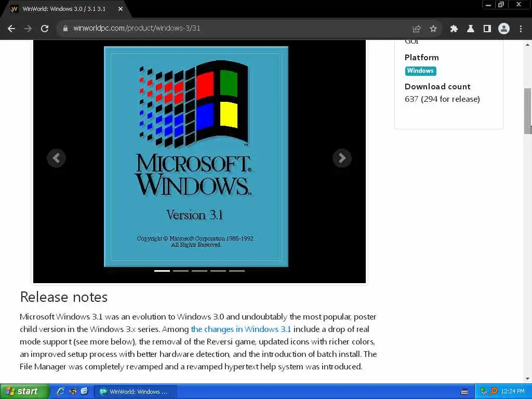Open the Extensions puzzle icon
This screenshot has height=399, width=532.
[x=454, y=29]
